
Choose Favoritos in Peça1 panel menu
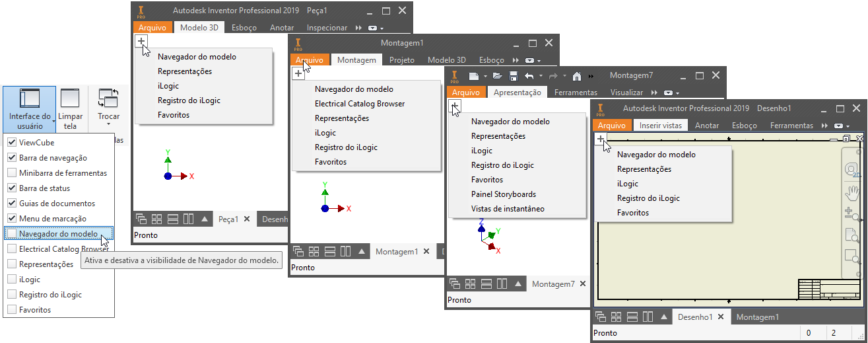174,115
